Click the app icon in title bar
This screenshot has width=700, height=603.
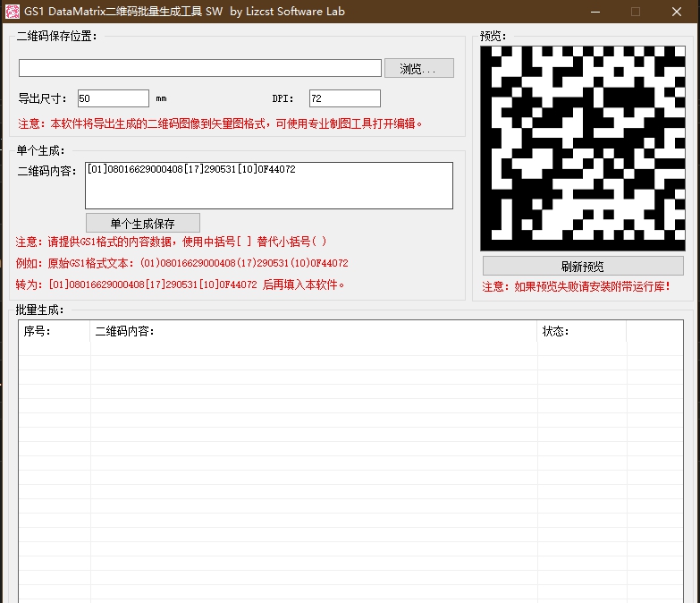[x=12, y=12]
